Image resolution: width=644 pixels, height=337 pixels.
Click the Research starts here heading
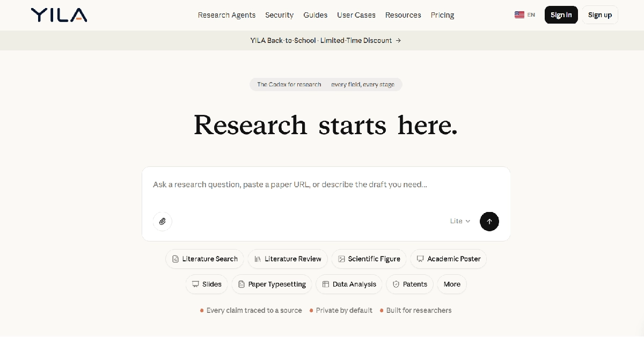pyautogui.click(x=326, y=124)
